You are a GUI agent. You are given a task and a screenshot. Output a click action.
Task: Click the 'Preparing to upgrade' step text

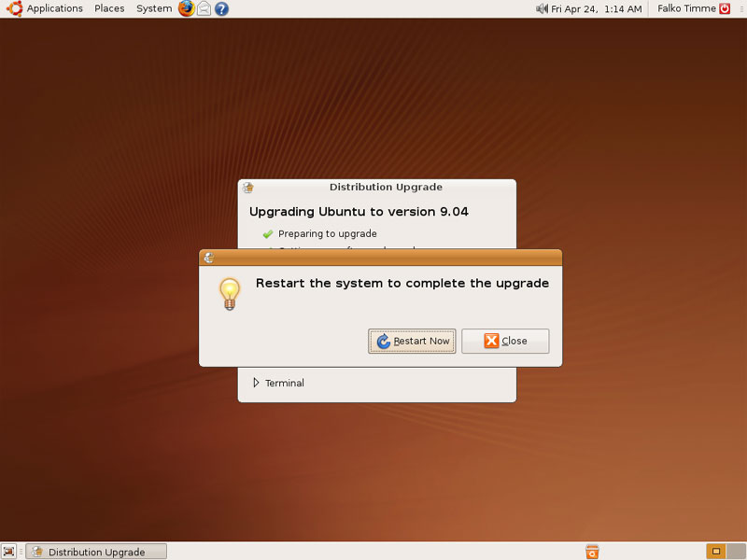click(328, 234)
